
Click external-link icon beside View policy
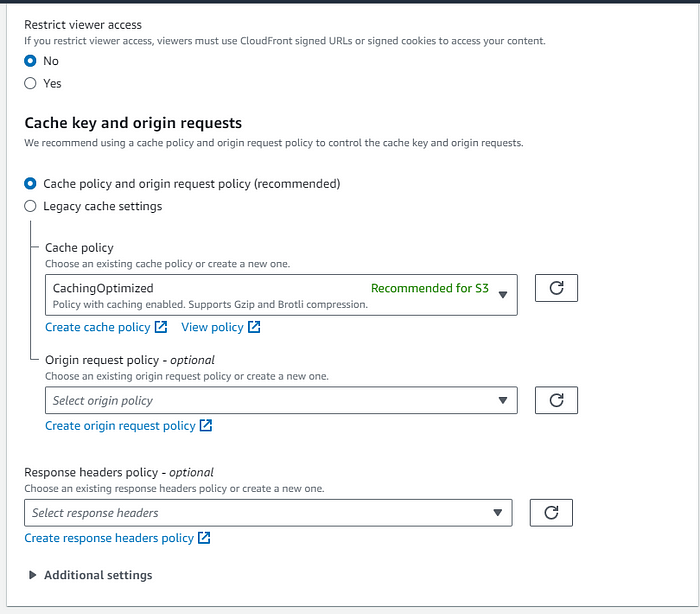254,327
